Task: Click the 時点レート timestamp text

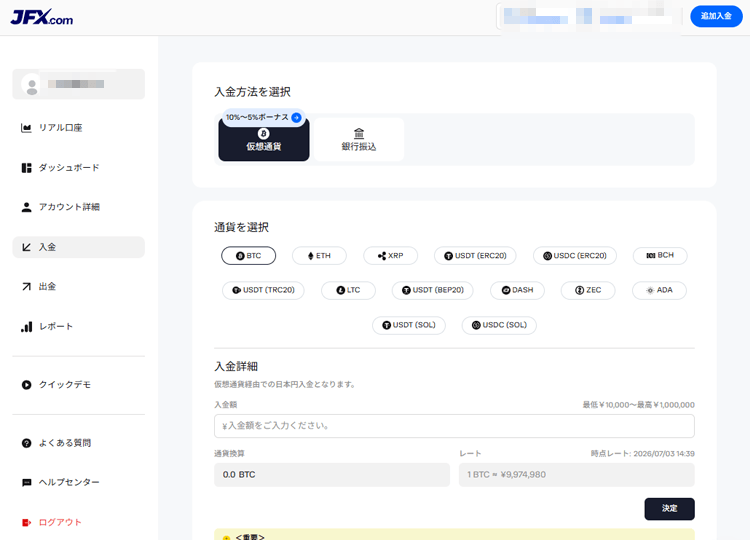Action: pos(642,453)
